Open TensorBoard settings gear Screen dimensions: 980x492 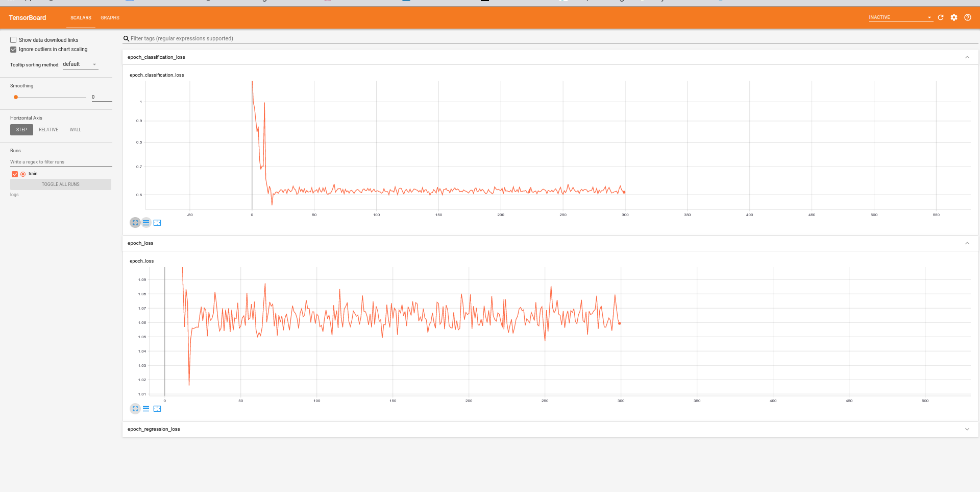click(954, 17)
